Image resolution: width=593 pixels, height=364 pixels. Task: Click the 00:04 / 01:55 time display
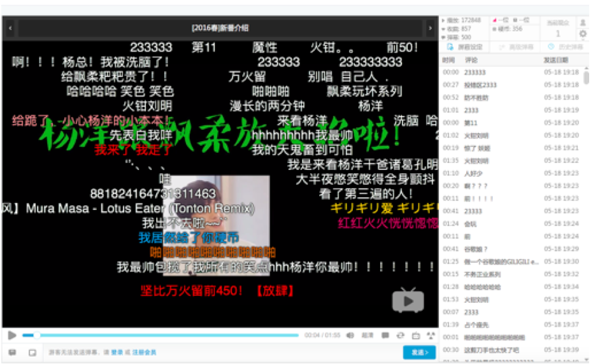click(322, 335)
